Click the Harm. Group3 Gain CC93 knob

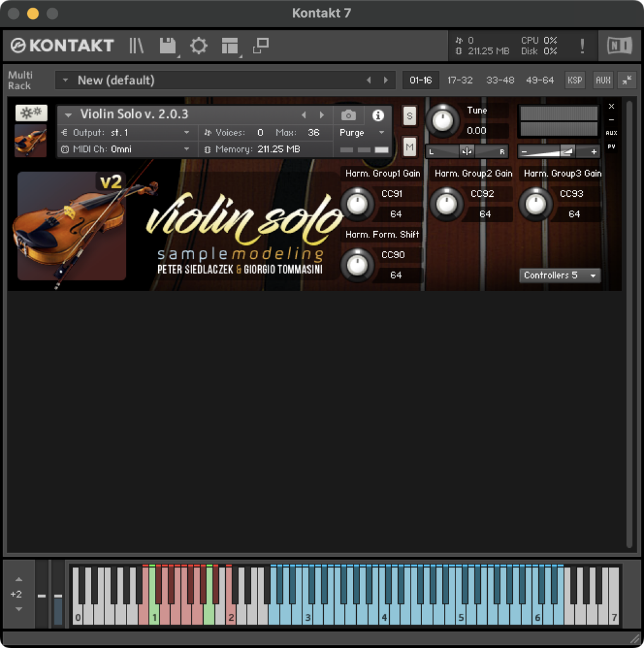[536, 204]
